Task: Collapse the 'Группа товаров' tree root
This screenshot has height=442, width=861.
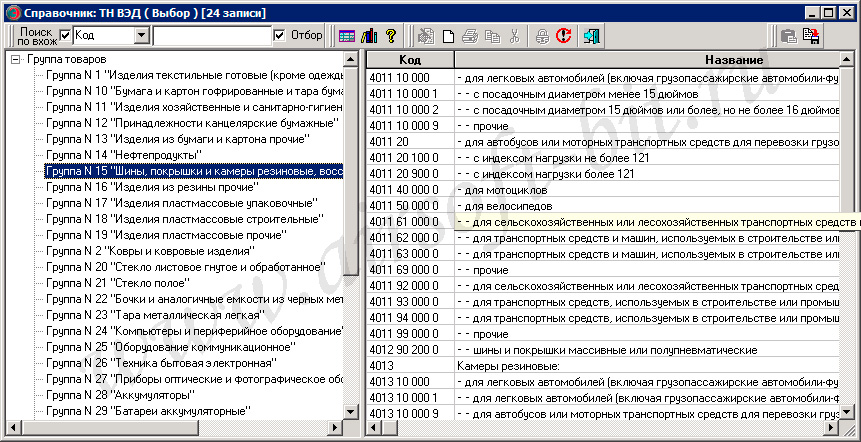Action: [x=14, y=59]
